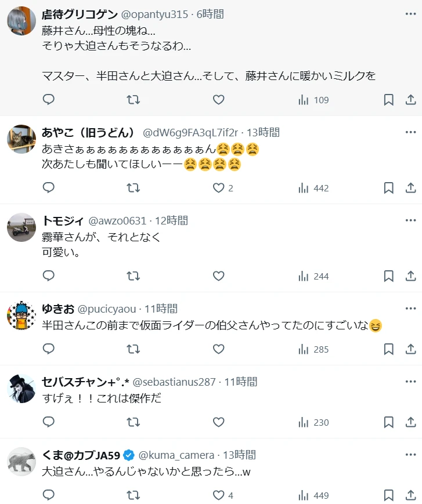Reply to トモジィ's tweet
The height and width of the screenshot is (504, 422).
coord(49,276)
